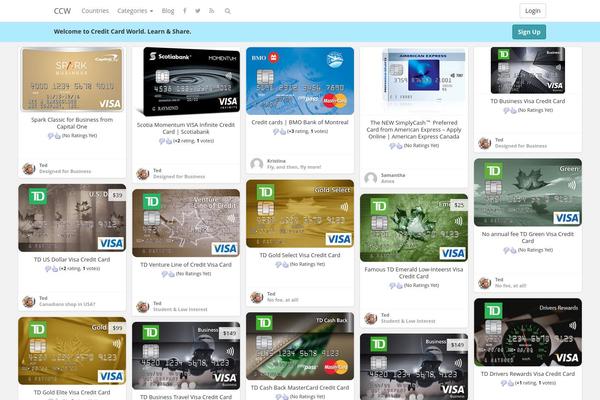
Task: Click the Ted username under TD Emerald card
Action: 385,315
